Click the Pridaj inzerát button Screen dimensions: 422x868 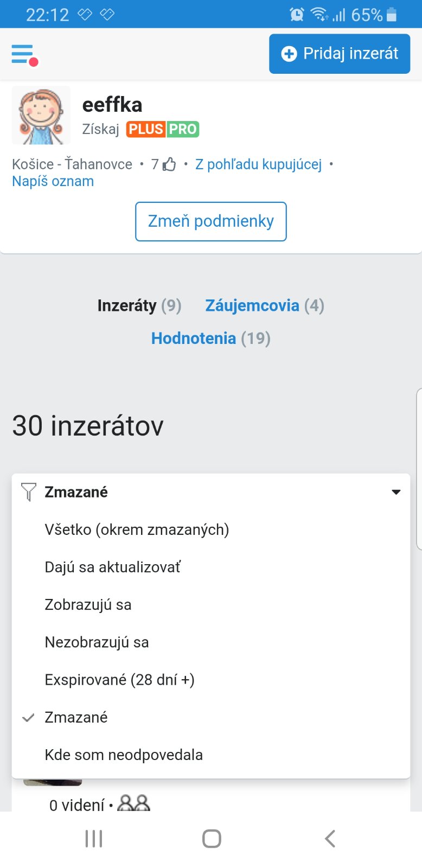click(x=340, y=54)
